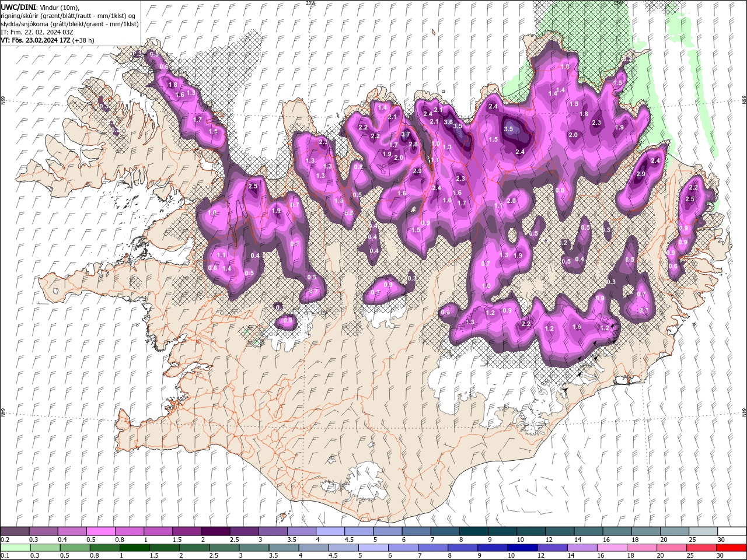Viewport: 747px width, 560px height.
Task: Select purple legend swatch between 0.4 and 0.5
Action: point(72,531)
